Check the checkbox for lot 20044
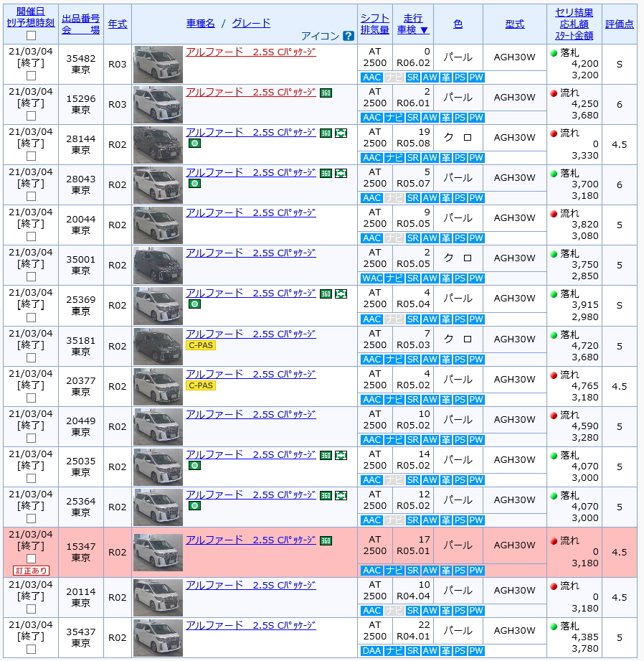This screenshot has height=661, width=644. (31, 237)
